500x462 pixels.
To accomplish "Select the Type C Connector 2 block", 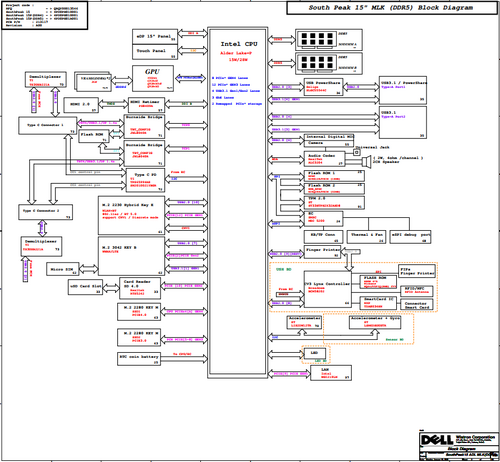I will click(x=45, y=212).
